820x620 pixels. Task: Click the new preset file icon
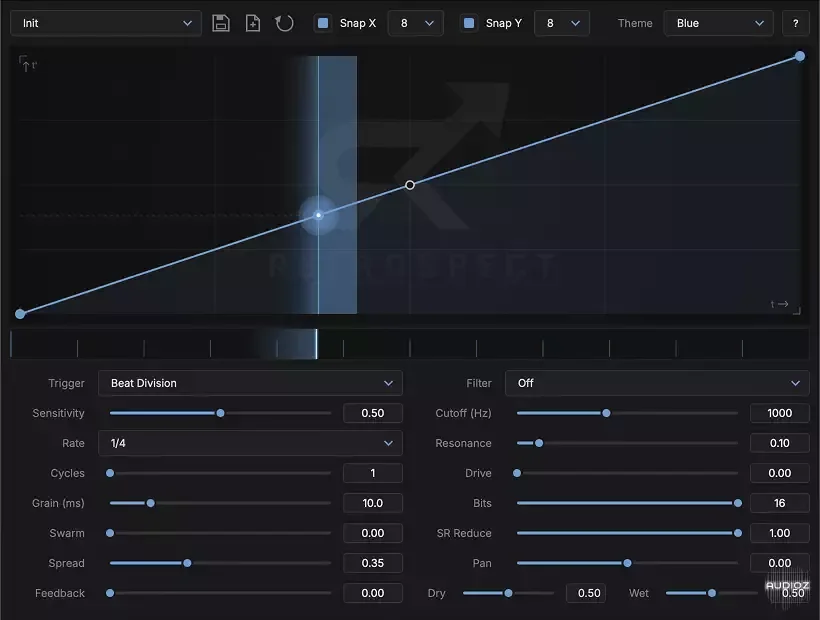(x=253, y=23)
